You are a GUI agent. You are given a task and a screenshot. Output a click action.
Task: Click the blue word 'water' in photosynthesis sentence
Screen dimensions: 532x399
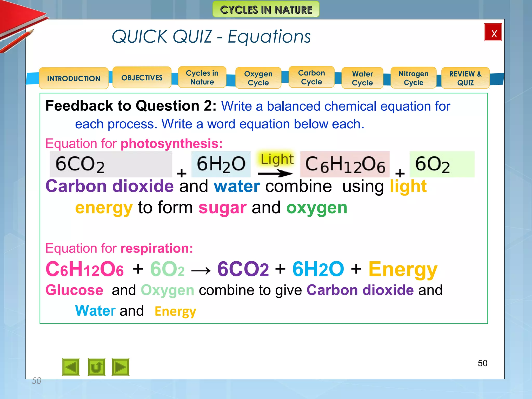click(237, 186)
